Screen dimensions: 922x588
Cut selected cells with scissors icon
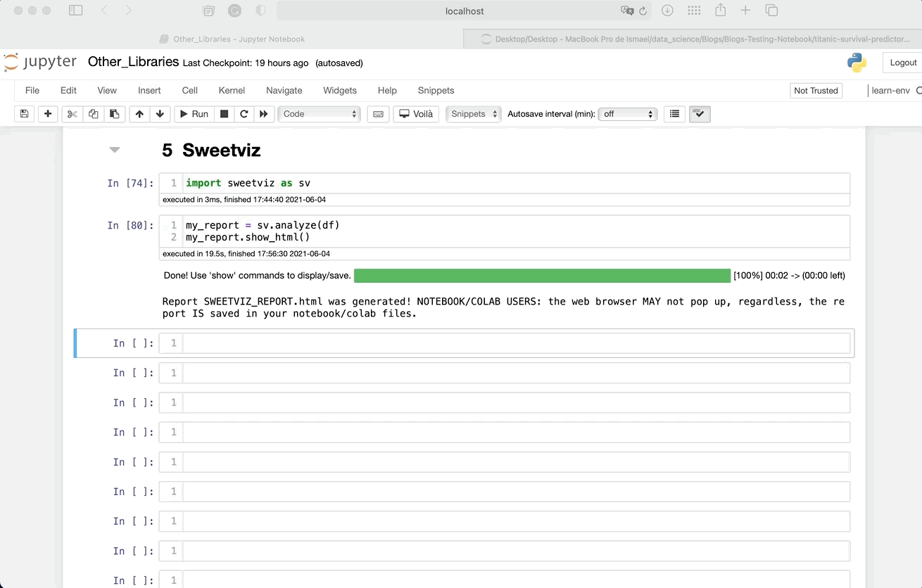point(72,114)
